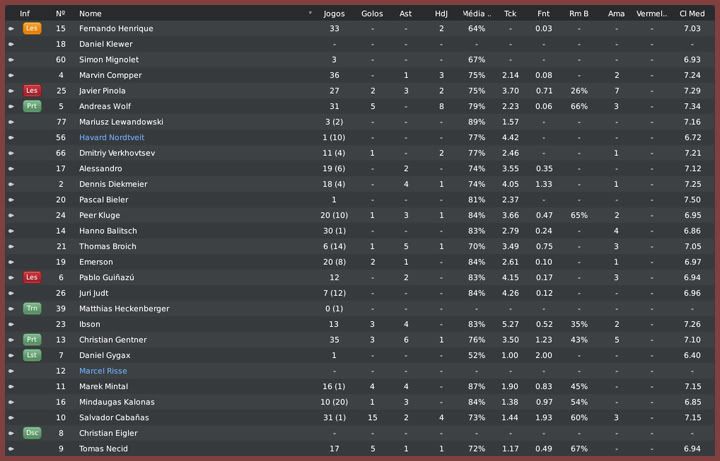Select the Marvin Compper player name
720x461 pixels.
(109, 75)
